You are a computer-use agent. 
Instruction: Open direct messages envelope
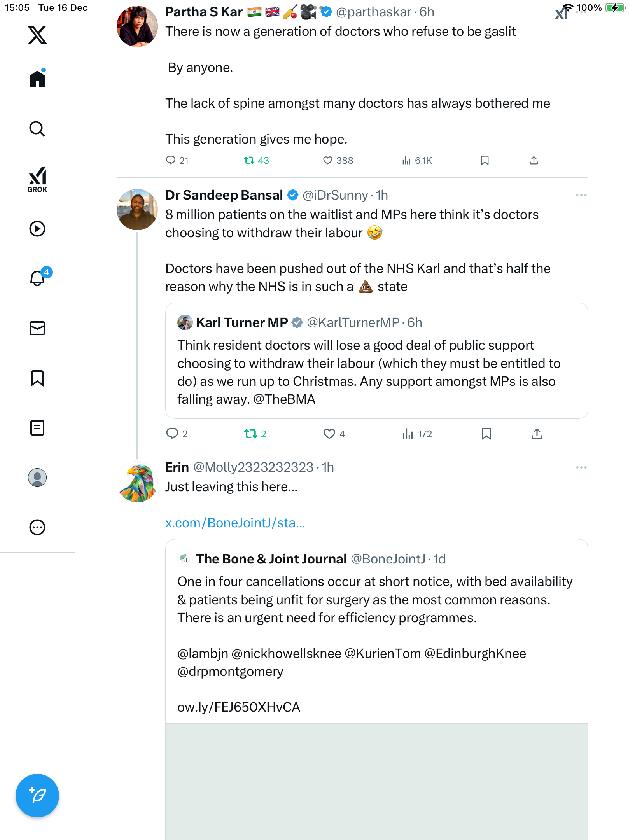coord(37,328)
